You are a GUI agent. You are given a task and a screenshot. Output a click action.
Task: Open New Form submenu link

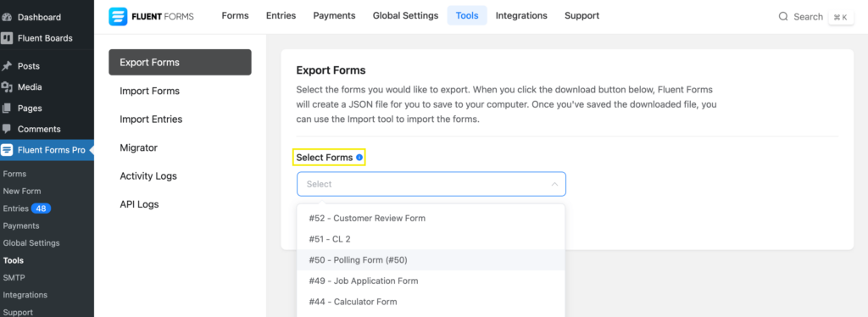[21, 191]
